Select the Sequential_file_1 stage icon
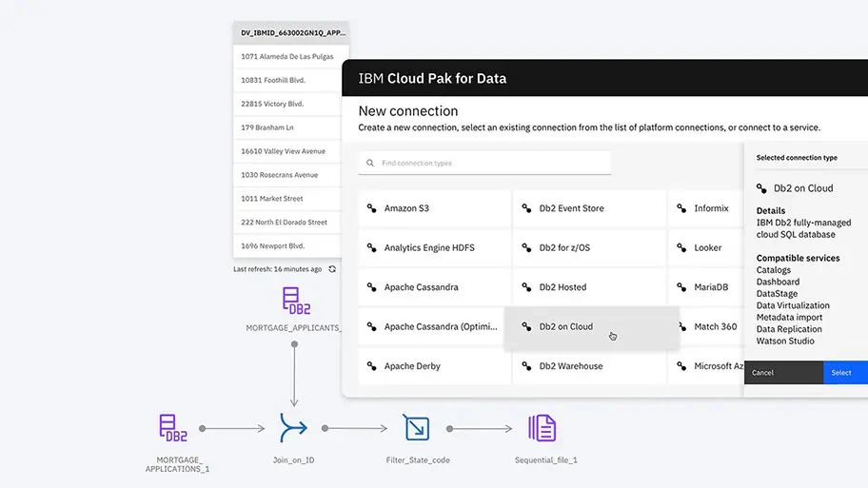The height and width of the screenshot is (488, 868). click(x=542, y=428)
